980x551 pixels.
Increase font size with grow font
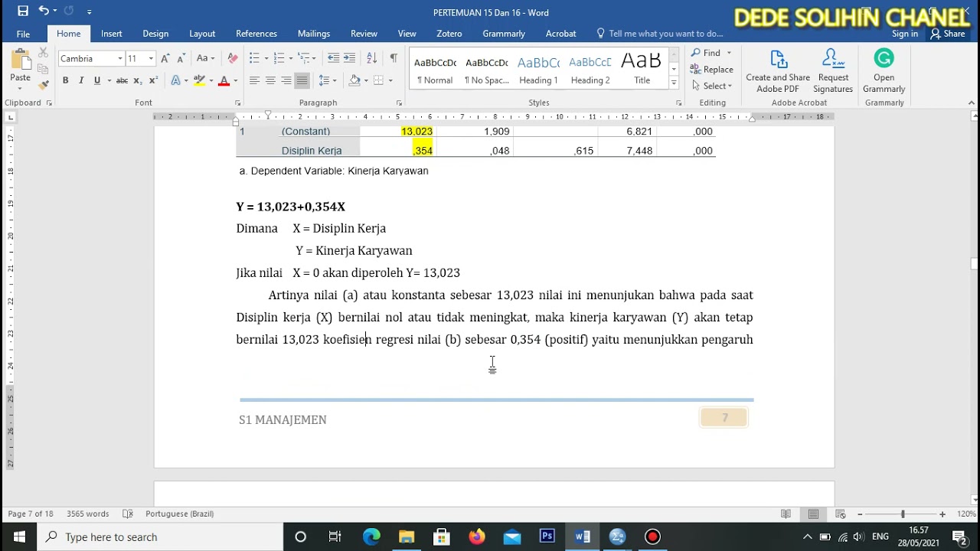167,58
